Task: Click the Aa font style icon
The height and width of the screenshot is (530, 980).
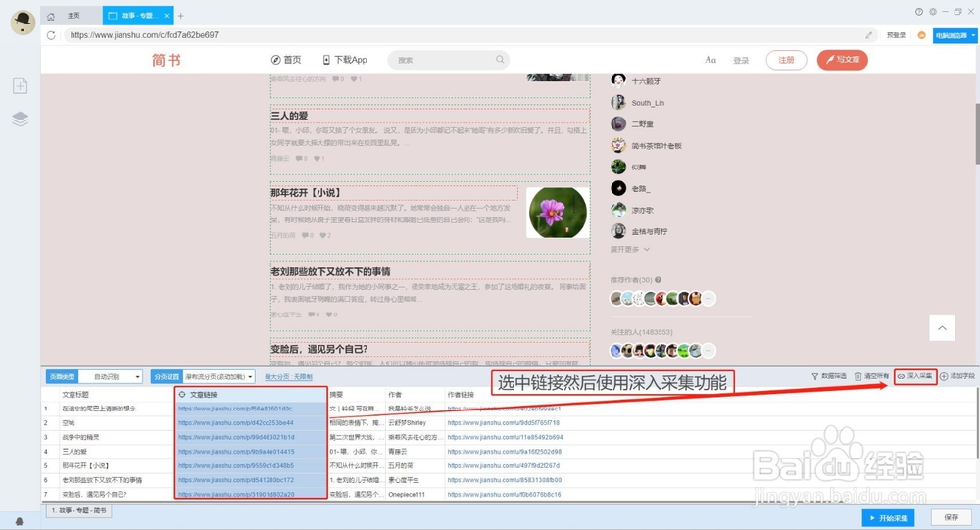Action: point(710,60)
